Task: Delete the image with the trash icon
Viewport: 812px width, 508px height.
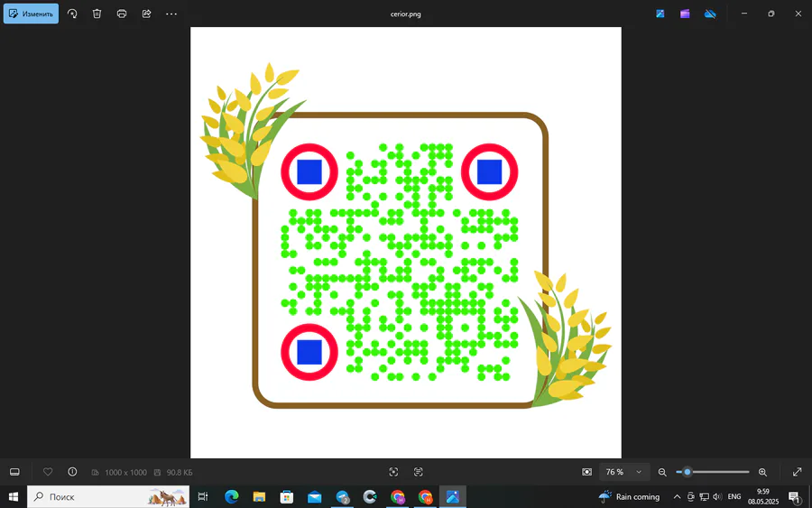Action: [x=97, y=14]
